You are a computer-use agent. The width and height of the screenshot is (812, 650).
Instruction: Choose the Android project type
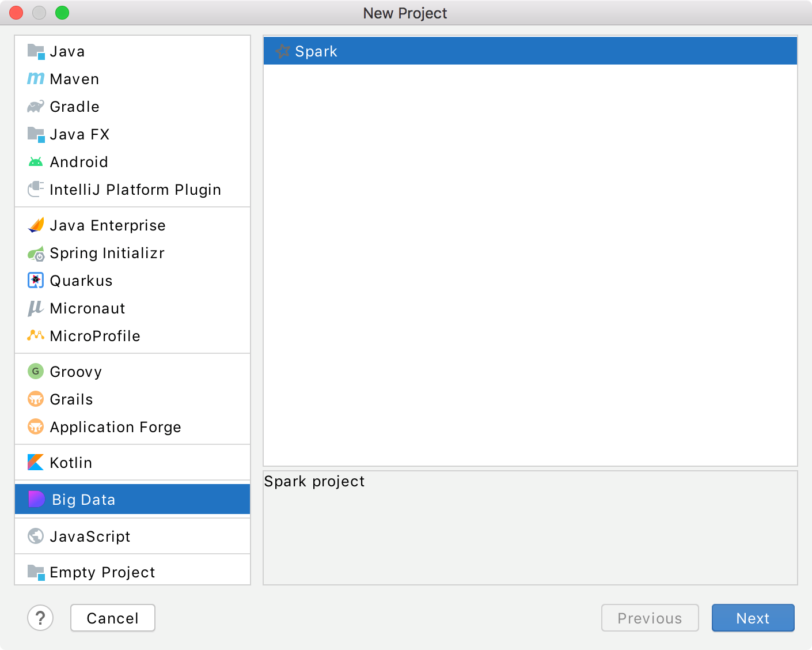pos(132,162)
